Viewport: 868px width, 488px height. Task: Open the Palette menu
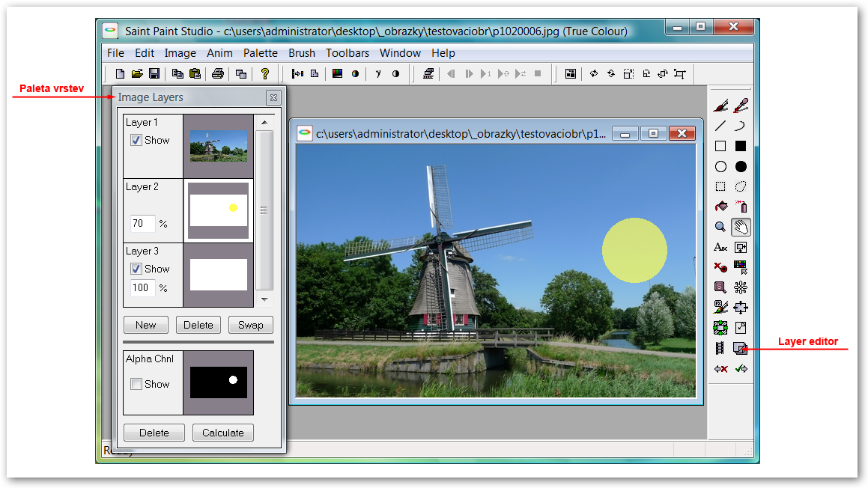coord(261,53)
